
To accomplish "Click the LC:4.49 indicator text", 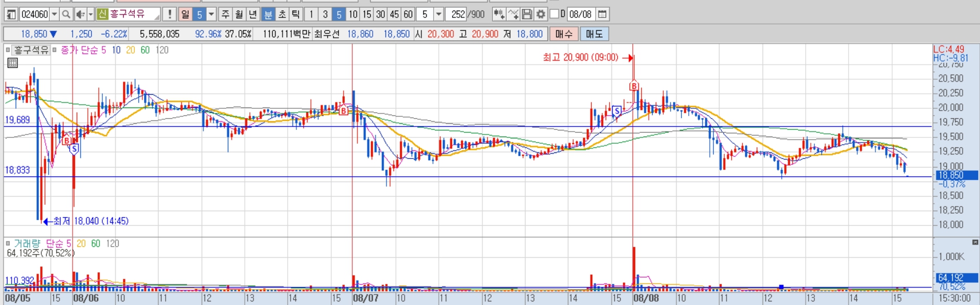I will point(949,49).
